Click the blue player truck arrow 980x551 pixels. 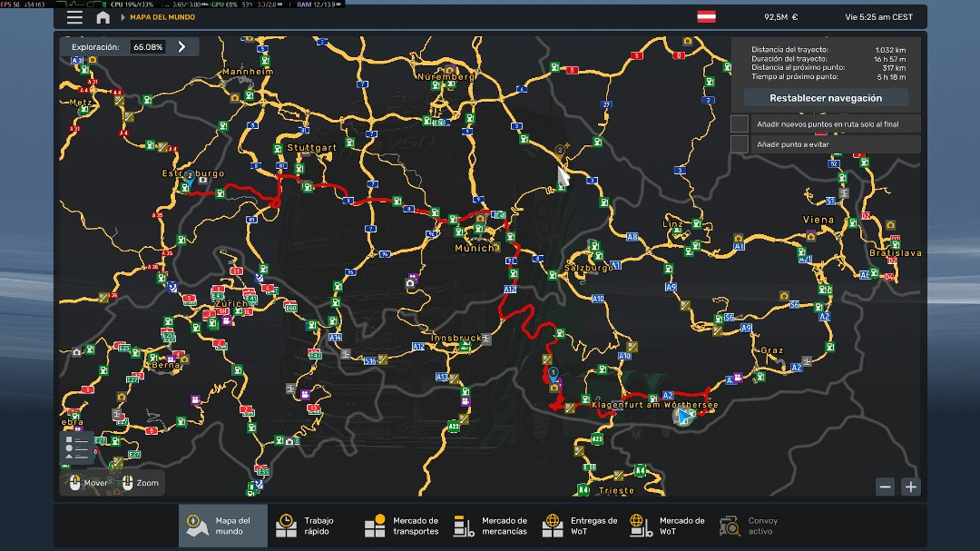pyautogui.click(x=683, y=416)
